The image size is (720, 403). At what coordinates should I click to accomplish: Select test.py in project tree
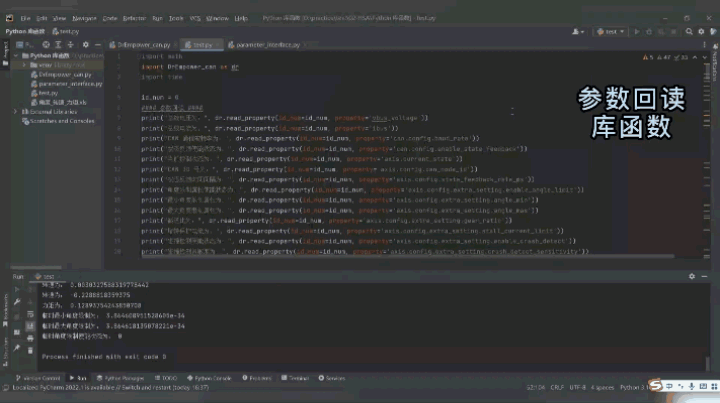pos(45,93)
